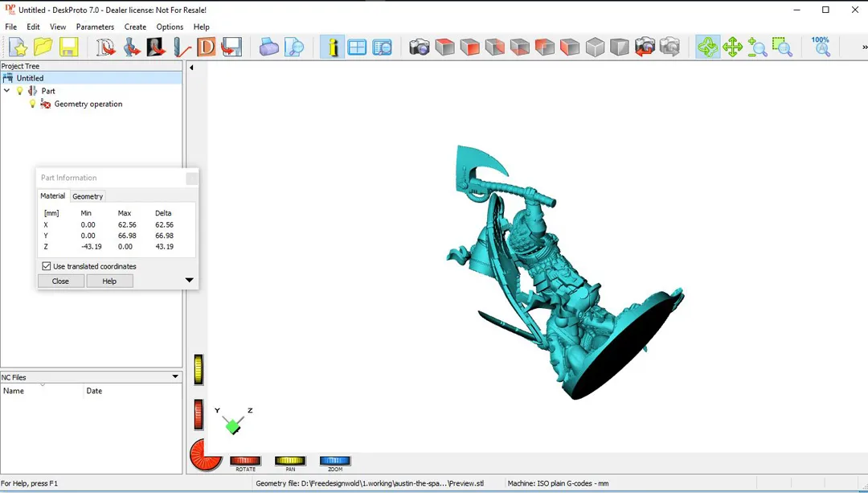Click the upper yellow vertical thumbwheel
The image size is (868, 493).
(x=199, y=369)
